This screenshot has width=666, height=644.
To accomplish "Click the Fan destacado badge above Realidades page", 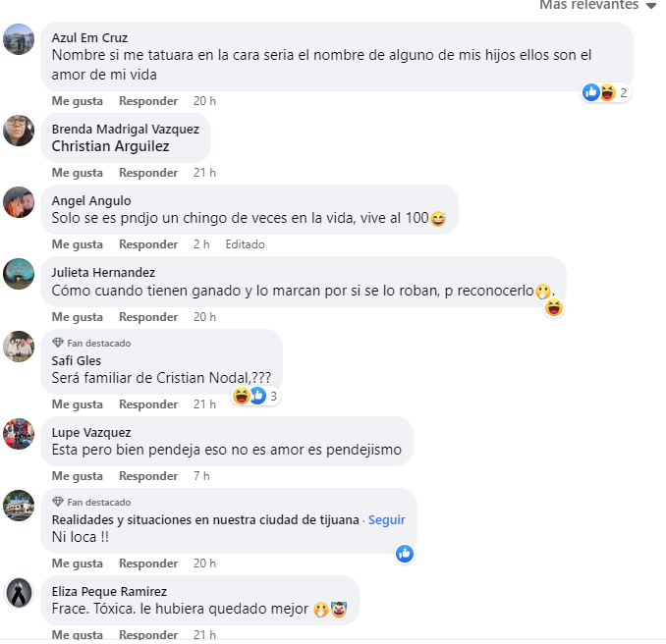I will click(91, 503).
